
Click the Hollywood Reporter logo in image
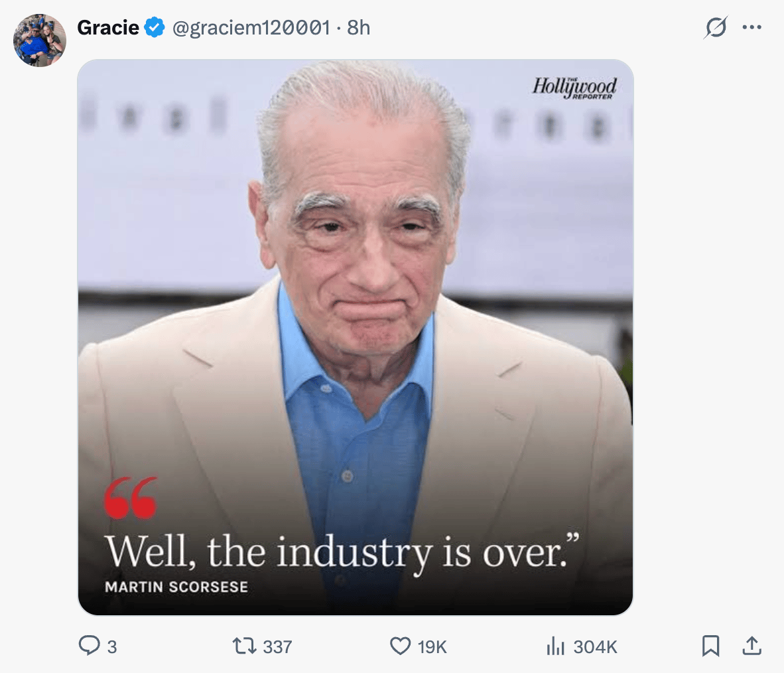coord(574,88)
